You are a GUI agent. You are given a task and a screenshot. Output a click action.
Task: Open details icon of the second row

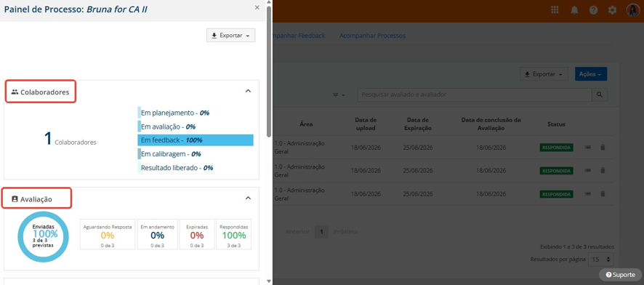tap(588, 170)
